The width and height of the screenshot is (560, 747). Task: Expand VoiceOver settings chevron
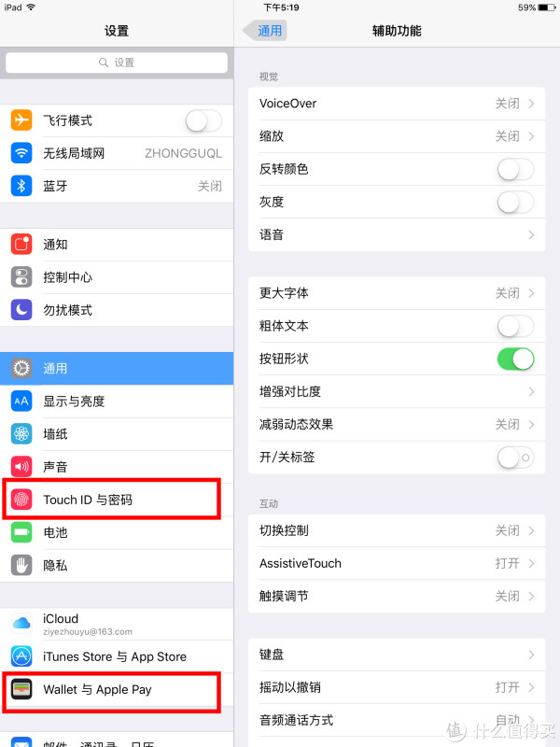pyautogui.click(x=531, y=104)
